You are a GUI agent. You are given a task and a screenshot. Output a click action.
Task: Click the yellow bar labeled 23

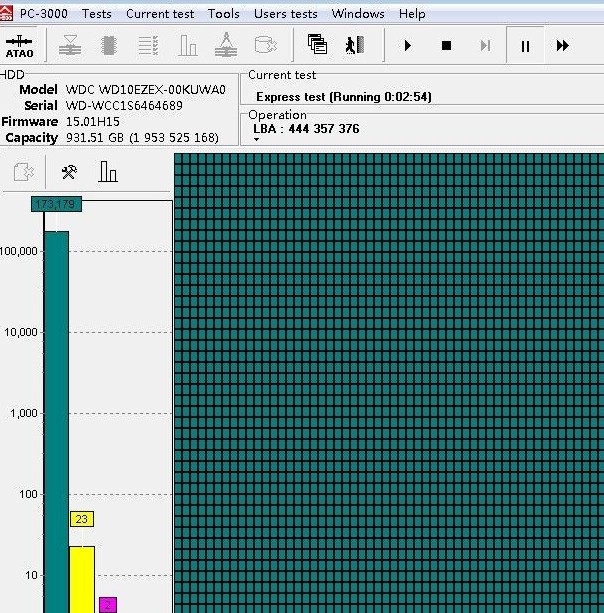[x=81, y=578]
